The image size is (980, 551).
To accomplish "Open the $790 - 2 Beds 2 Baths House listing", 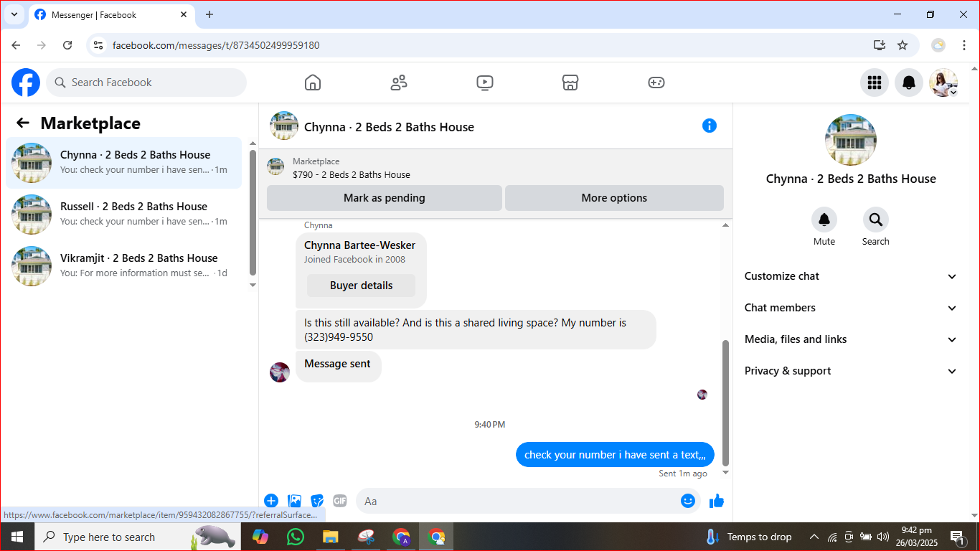I will coord(352,174).
